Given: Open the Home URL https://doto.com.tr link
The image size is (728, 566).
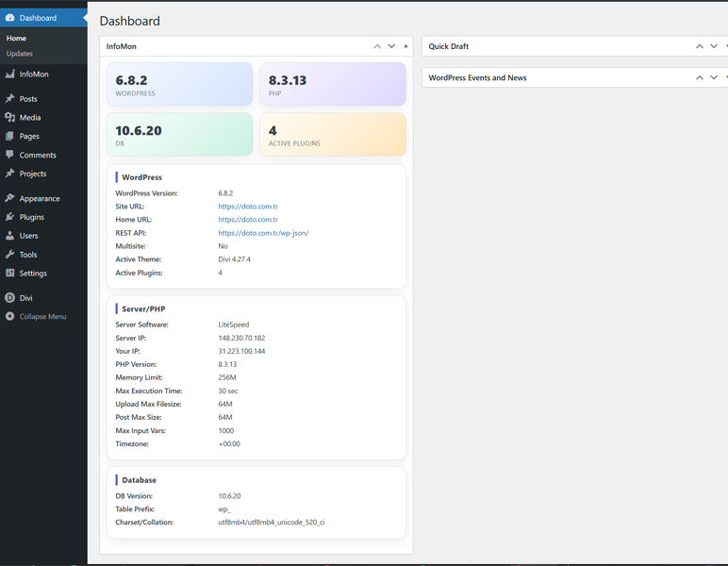Looking at the screenshot, I should click(248, 219).
